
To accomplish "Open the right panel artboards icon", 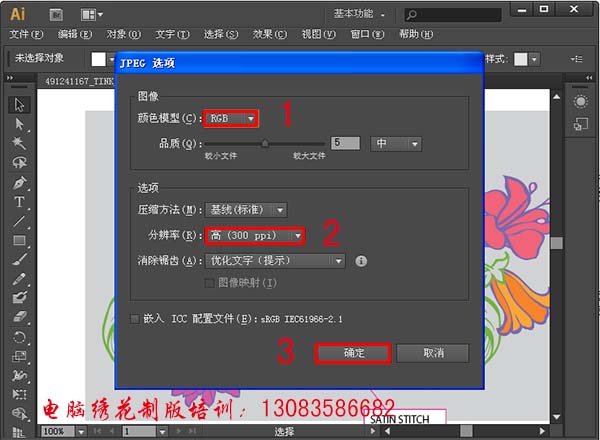I will pos(580,124).
